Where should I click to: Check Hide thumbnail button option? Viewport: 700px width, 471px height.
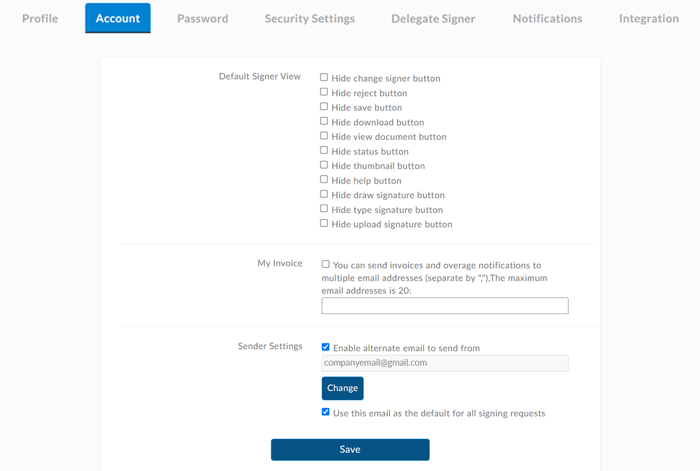(x=324, y=165)
